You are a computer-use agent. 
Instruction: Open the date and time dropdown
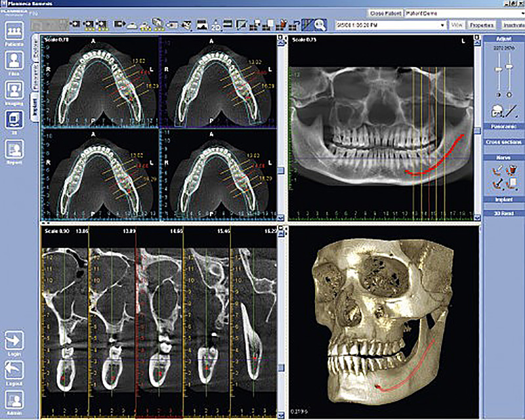tap(443, 24)
